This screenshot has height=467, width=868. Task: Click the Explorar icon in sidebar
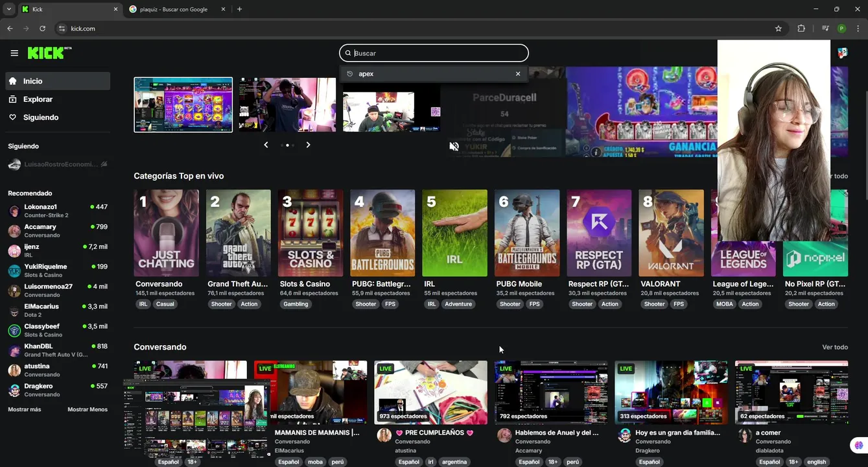coord(12,99)
